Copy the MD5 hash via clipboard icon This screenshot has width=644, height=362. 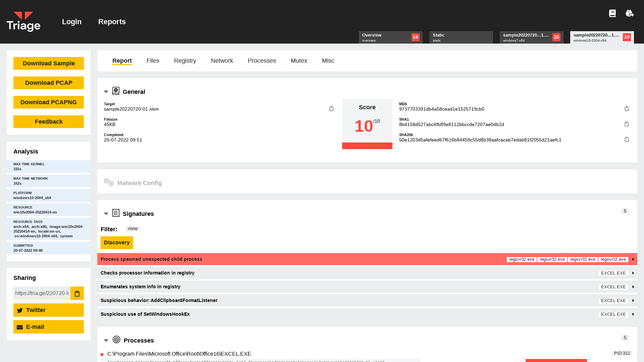[x=627, y=109]
